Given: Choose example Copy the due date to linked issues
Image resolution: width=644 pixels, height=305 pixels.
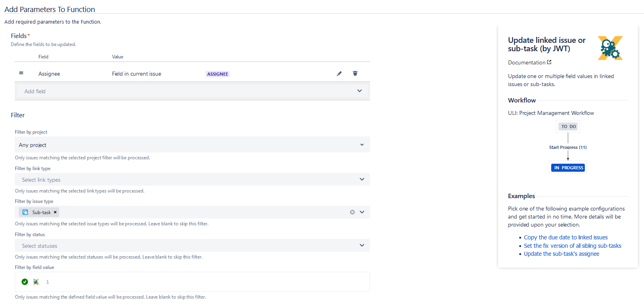Looking at the screenshot, I should tap(566, 237).
